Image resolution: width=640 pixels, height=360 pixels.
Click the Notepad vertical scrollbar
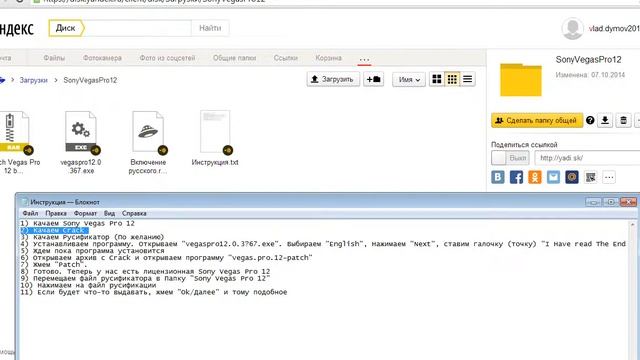click(633, 290)
